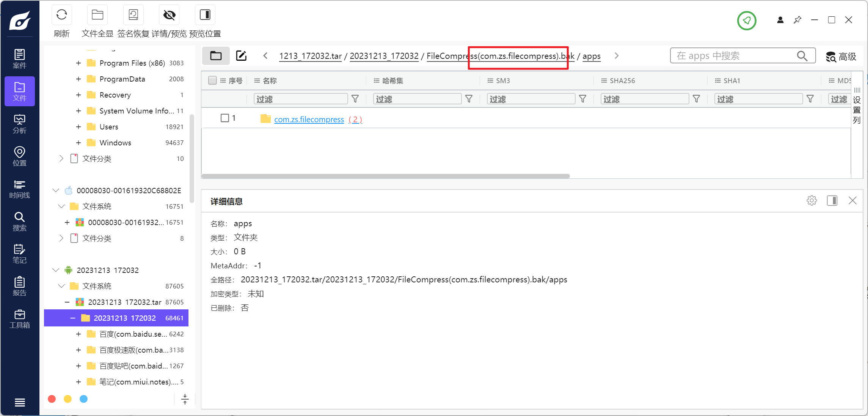Image resolution: width=868 pixels, height=416 pixels.
Task: Open the 笔记 notes sidebar section
Action: tap(20, 254)
